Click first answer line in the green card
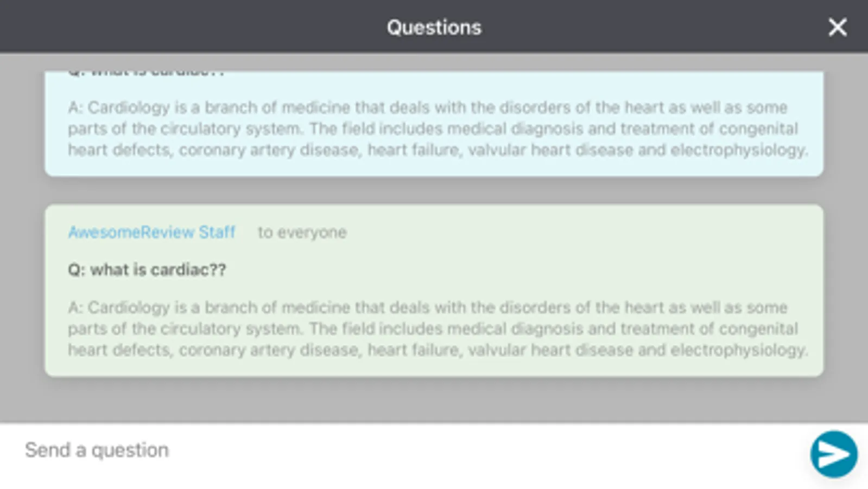This screenshot has height=489, width=868. pos(427,308)
